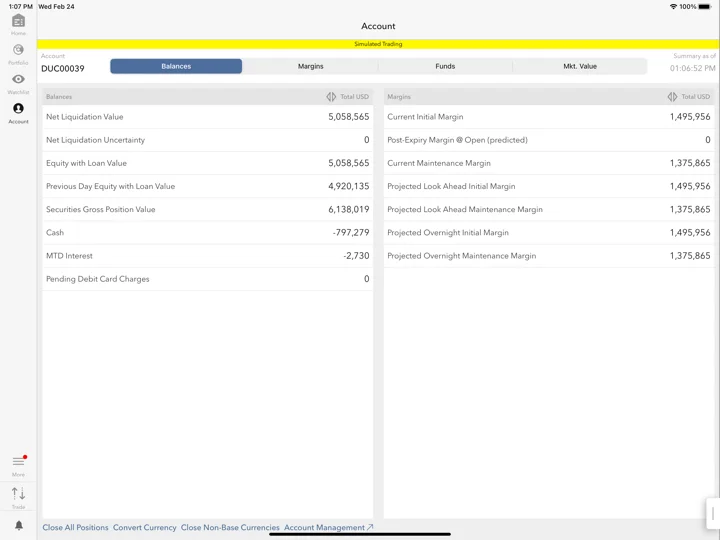Switch to the Margins tab
This screenshot has width=720, height=540.
click(x=310, y=66)
